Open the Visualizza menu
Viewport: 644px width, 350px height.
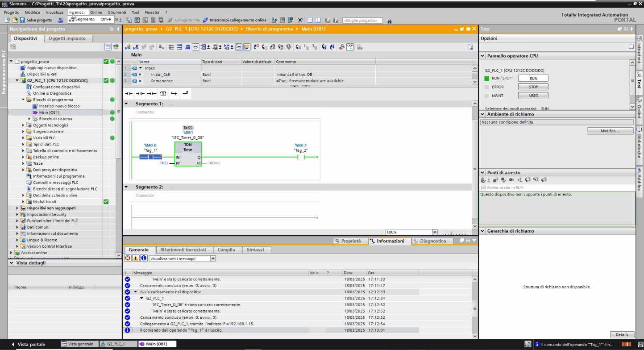point(54,12)
